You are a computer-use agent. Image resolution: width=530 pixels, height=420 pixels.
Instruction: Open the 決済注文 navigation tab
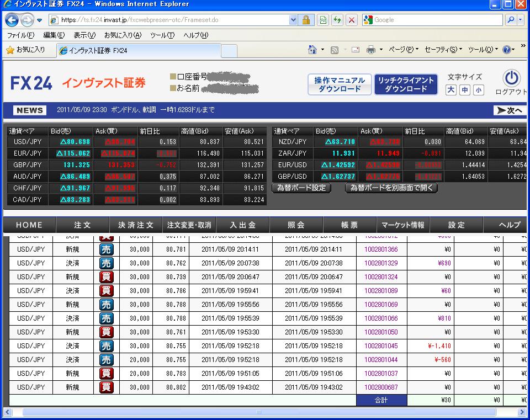pos(136,225)
